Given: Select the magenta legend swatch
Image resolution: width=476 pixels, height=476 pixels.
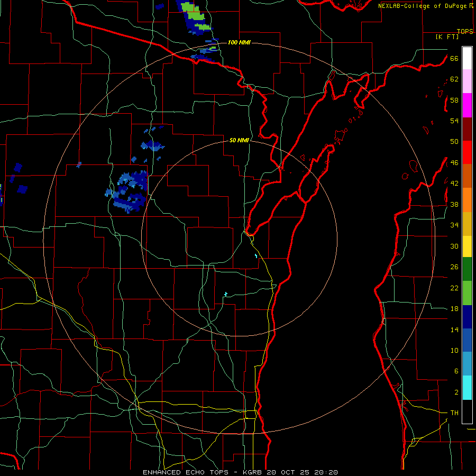Looking at the screenshot, I should point(467,105).
